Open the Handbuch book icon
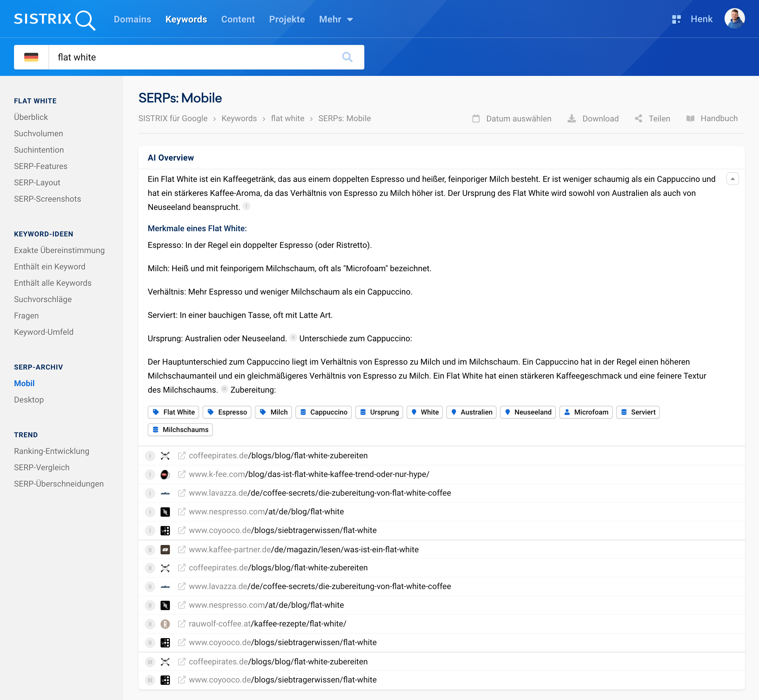Image resolution: width=759 pixels, height=700 pixels. (690, 119)
